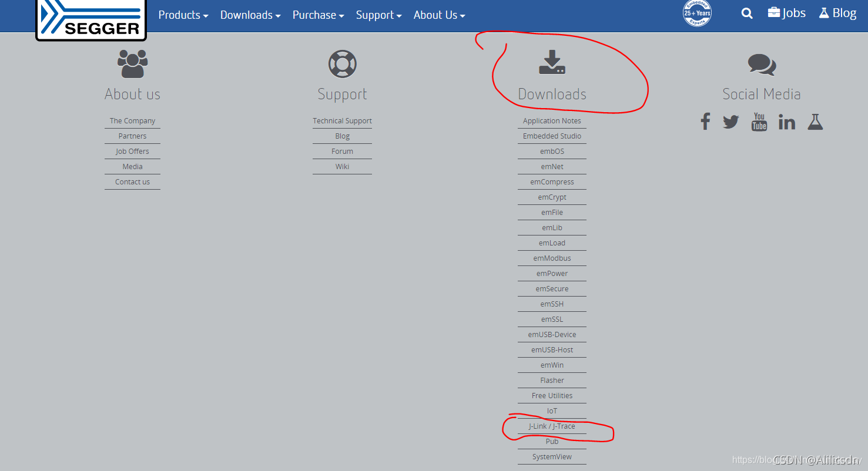
Task: Open the emUSB-Host download link
Action: (x=552, y=350)
